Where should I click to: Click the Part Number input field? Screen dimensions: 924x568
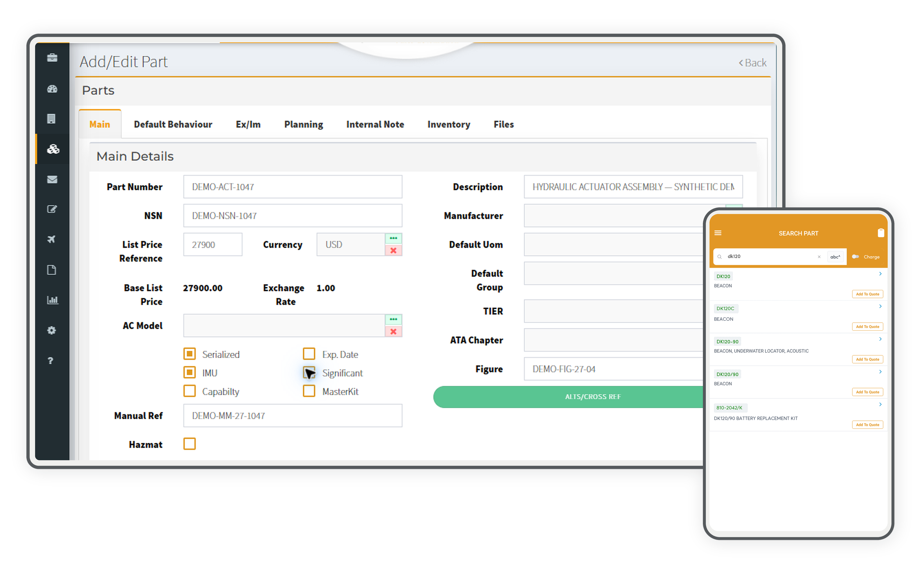pyautogui.click(x=293, y=187)
